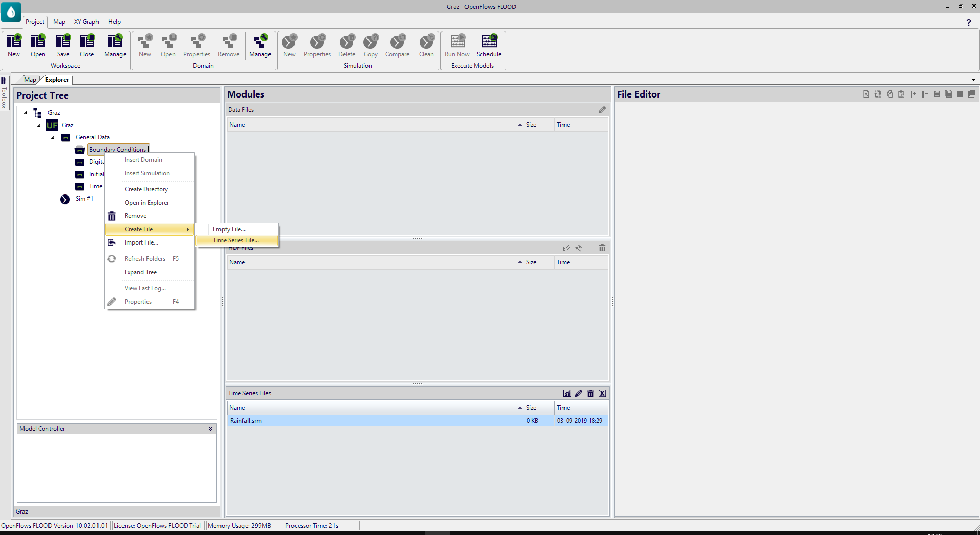This screenshot has height=535, width=980.
Task: Collapse the General Data folder node
Action: [53, 137]
